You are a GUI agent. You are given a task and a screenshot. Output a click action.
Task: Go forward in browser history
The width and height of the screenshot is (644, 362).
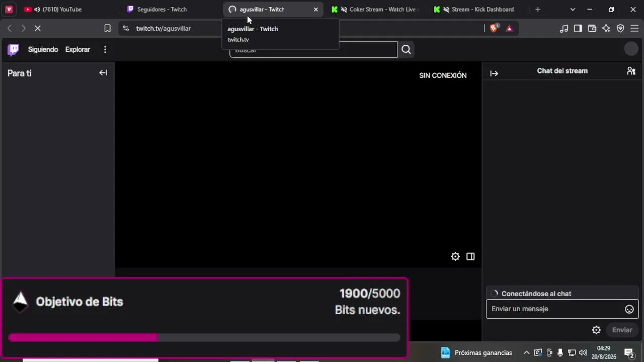coord(23,28)
